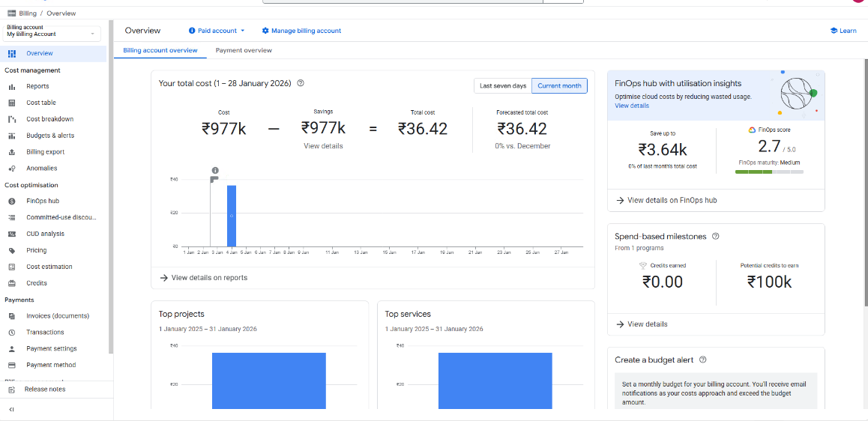Click help icon beside Your total cost
Viewport: 868px width, 421px height.
tap(301, 84)
